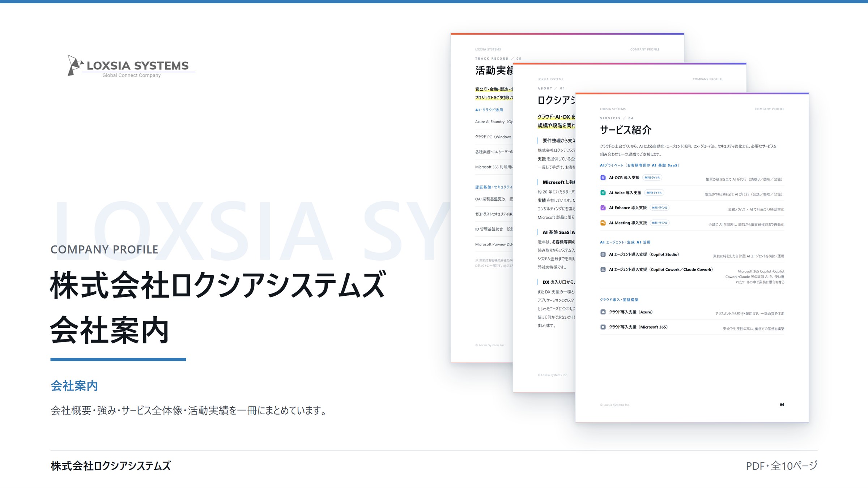The height and width of the screenshot is (488, 868).
Task: Click the Azure cloud support icon
Action: pyautogui.click(x=603, y=312)
